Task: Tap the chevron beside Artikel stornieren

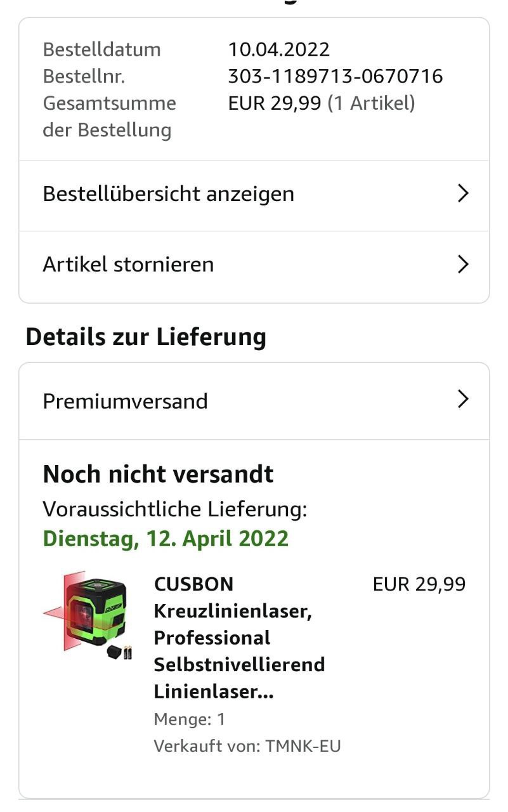Action: [x=463, y=265]
